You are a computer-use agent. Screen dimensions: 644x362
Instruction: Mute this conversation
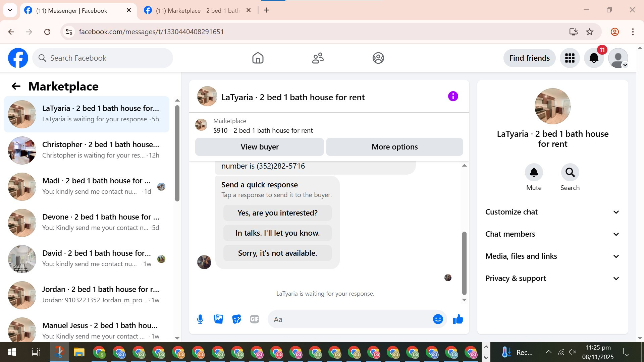(534, 172)
